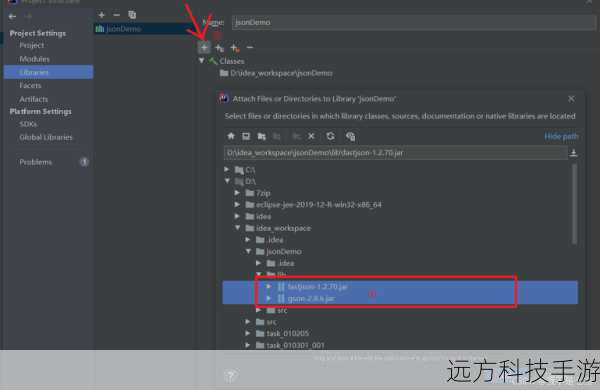Open Libraries settings page

click(48, 72)
